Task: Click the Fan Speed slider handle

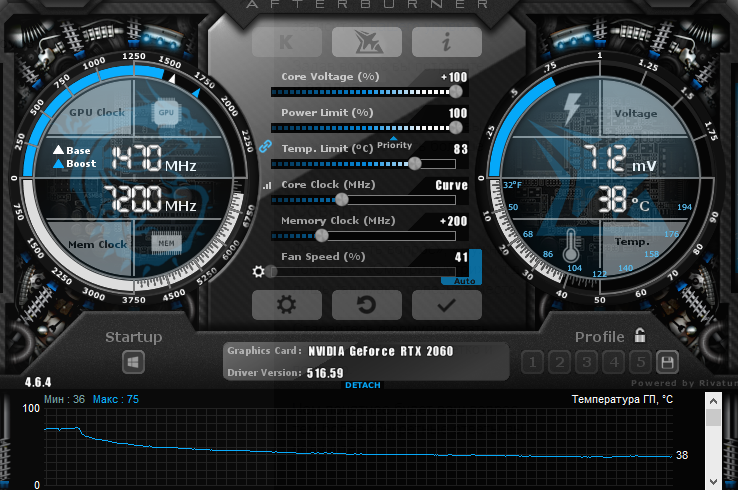Action: pyautogui.click(x=271, y=272)
